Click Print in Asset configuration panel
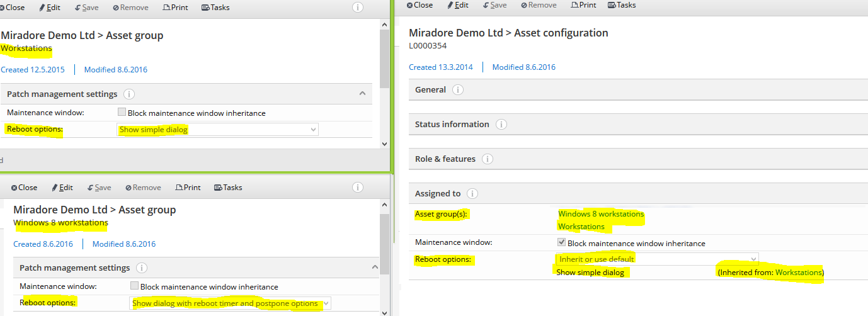 click(584, 5)
